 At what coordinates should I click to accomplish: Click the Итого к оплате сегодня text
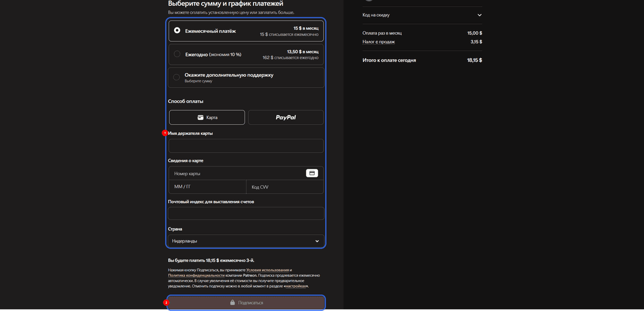pyautogui.click(x=389, y=60)
